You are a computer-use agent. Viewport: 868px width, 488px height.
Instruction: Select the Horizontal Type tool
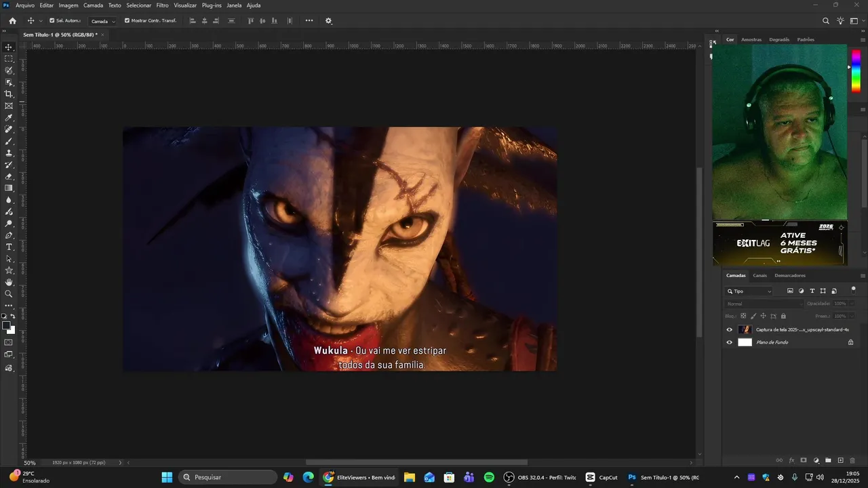[x=9, y=247]
